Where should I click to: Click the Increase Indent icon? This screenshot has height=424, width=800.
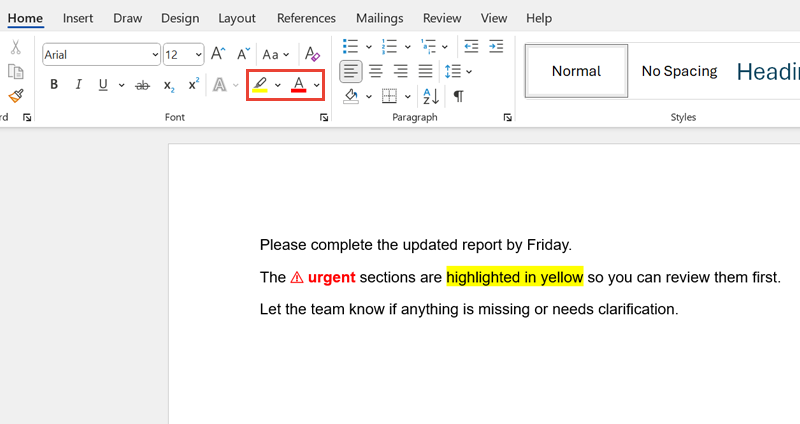click(x=496, y=46)
